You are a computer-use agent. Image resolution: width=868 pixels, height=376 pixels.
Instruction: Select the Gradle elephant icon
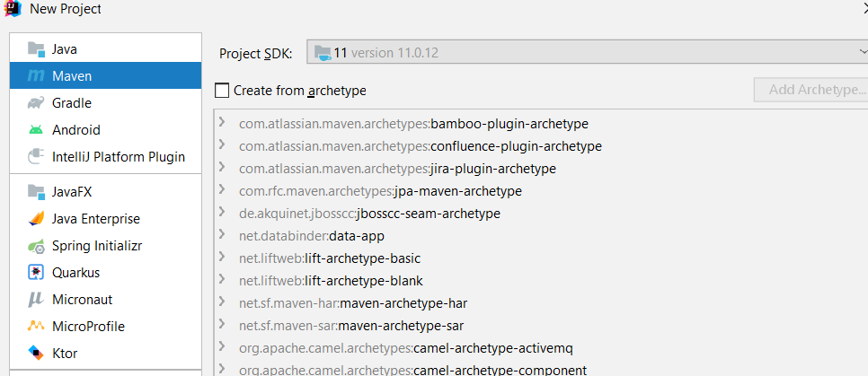(36, 103)
